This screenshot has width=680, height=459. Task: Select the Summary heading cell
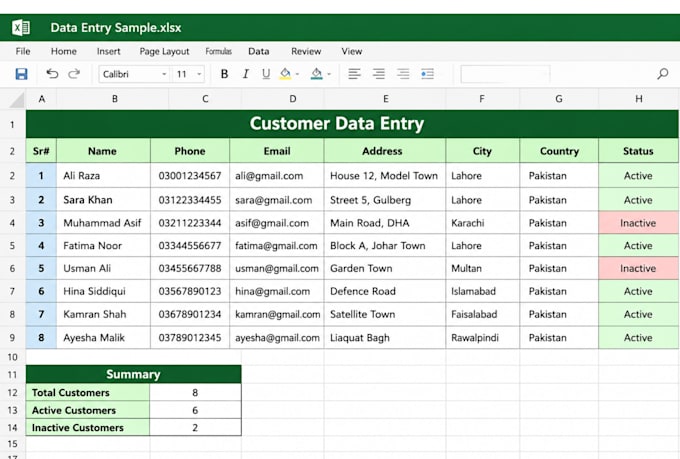click(134, 374)
